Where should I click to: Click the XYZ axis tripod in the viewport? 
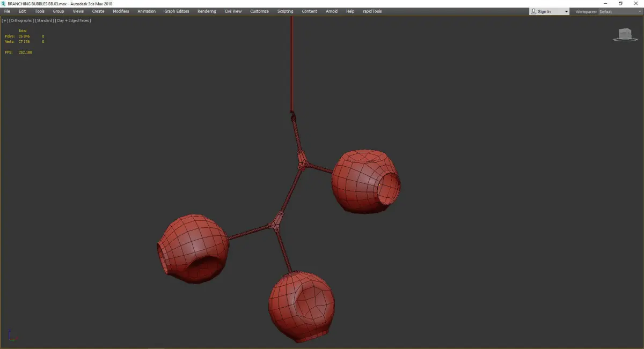12,336
